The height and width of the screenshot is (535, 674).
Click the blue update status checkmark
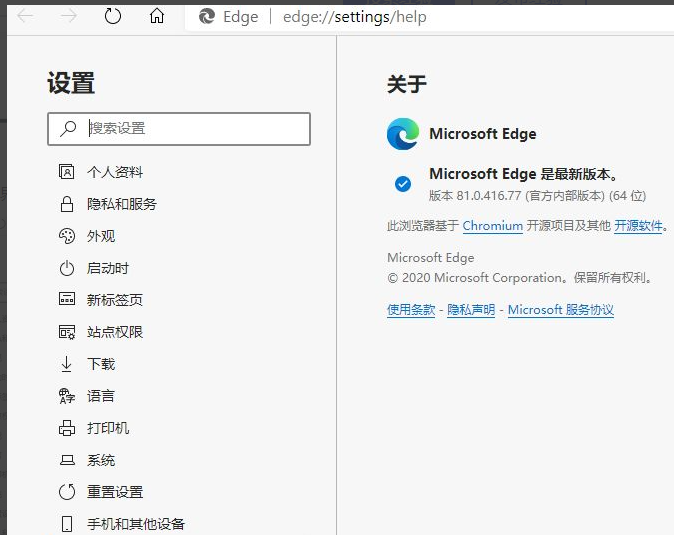[403, 183]
